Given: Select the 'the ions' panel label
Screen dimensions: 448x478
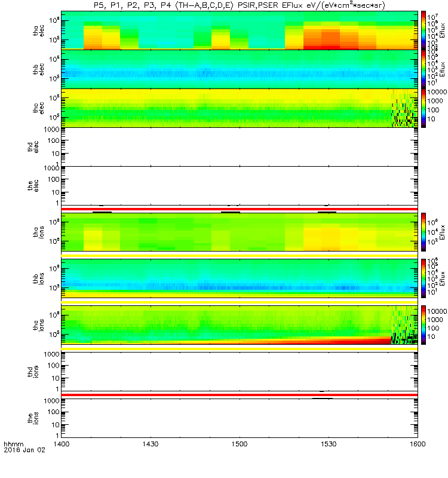Looking at the screenshot, I should pyautogui.click(x=33, y=418).
